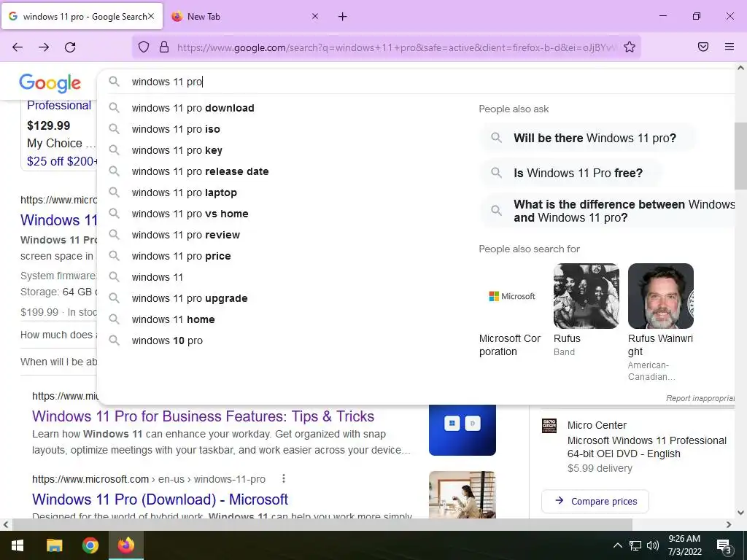Switch to the New Tab tab

click(x=244, y=16)
